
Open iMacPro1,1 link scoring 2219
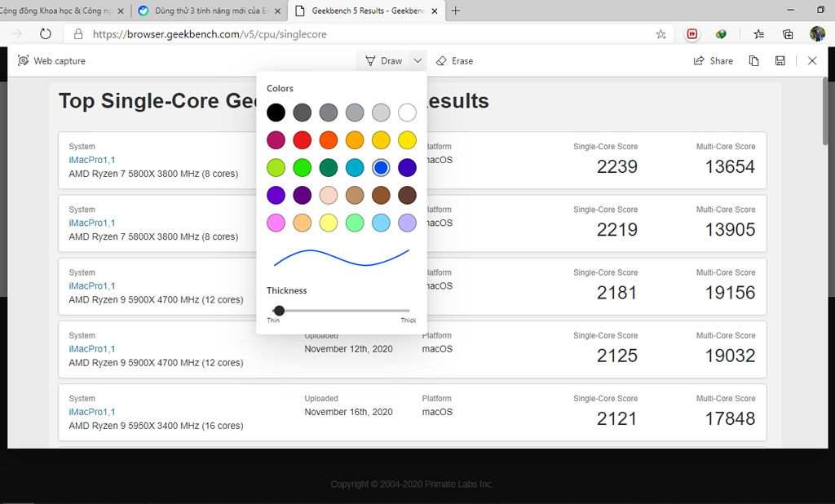point(92,223)
